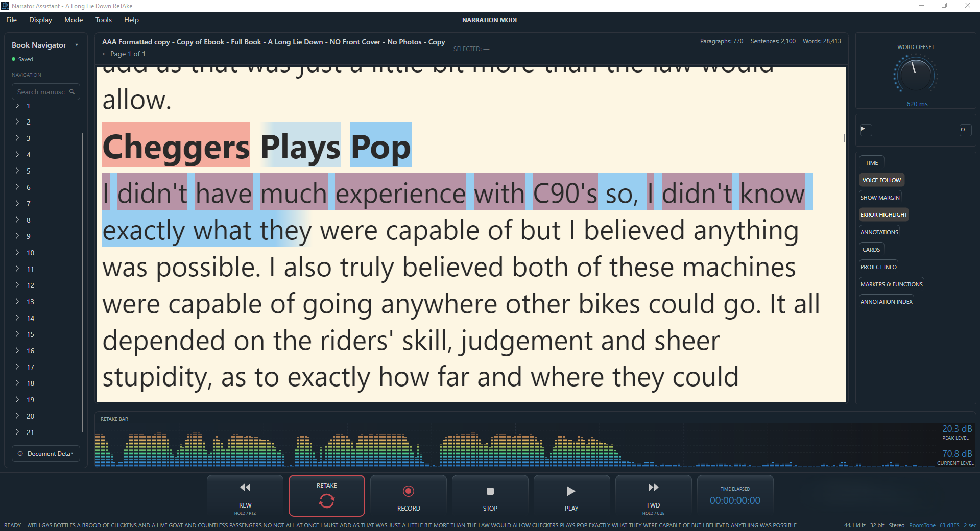
Task: Open Markers & Functions
Action: (x=891, y=284)
